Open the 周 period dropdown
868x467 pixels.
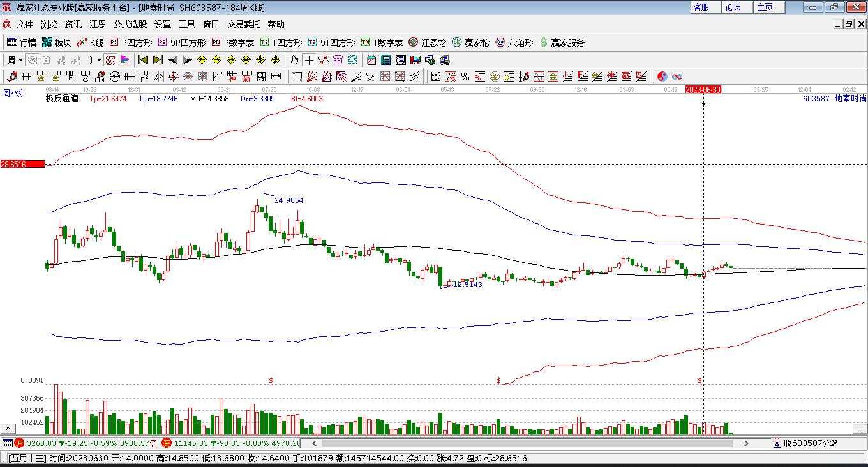tap(15, 60)
